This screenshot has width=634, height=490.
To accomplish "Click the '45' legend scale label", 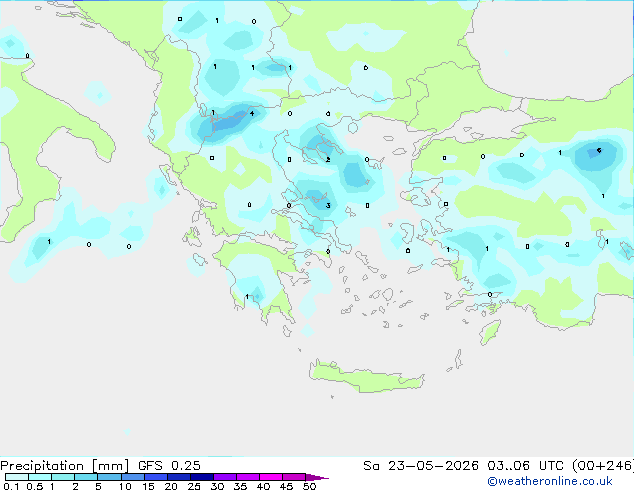I will [286, 486].
